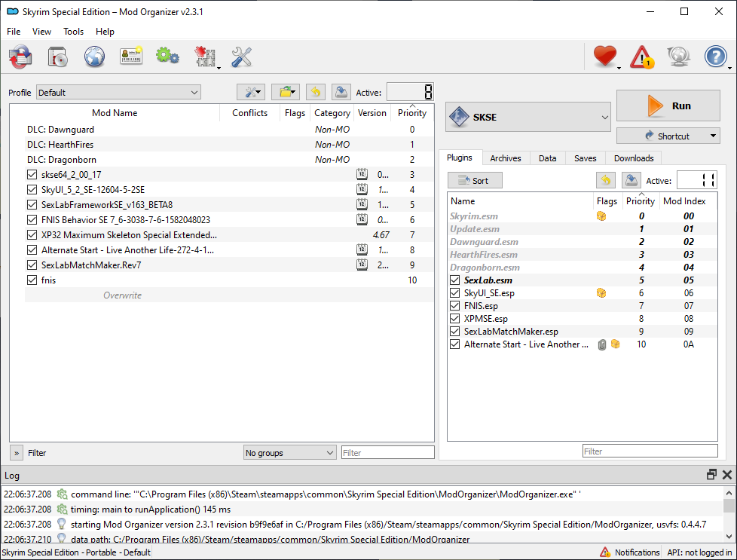Switch to the Archives tab
Screen dimensions: 737x560
point(506,158)
